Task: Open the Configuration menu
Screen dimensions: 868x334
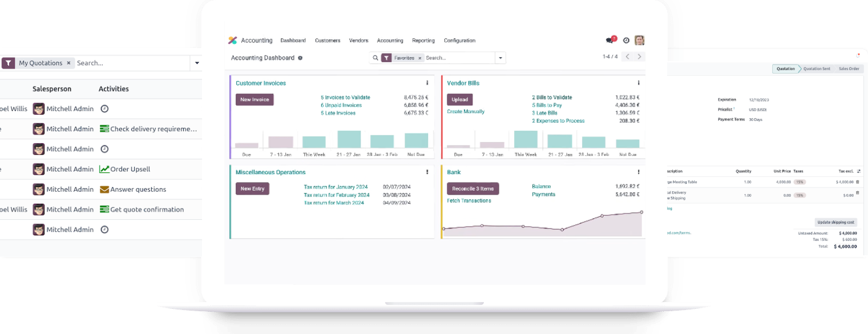Action: point(459,41)
